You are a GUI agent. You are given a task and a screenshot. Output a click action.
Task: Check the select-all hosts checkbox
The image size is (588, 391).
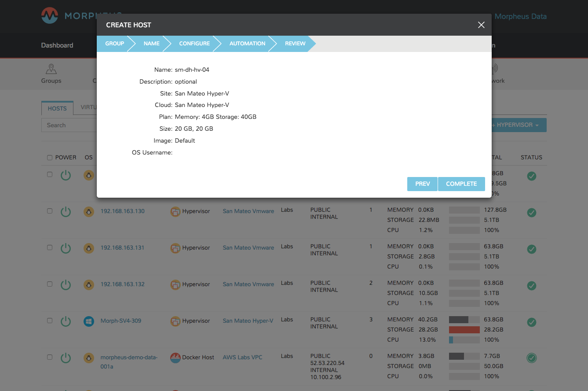point(50,158)
